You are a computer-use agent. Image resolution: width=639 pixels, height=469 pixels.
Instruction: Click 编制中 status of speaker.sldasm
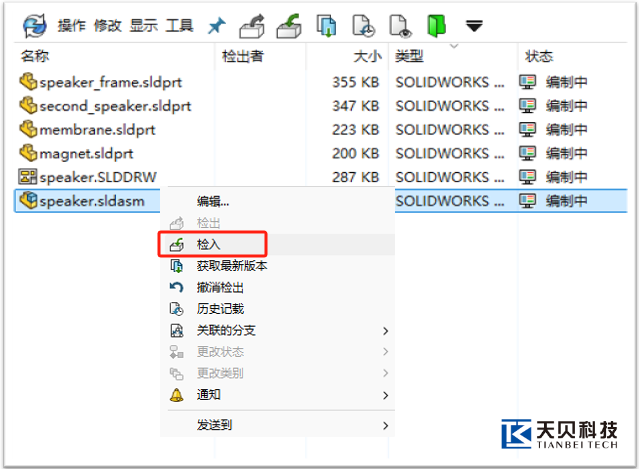click(x=566, y=200)
